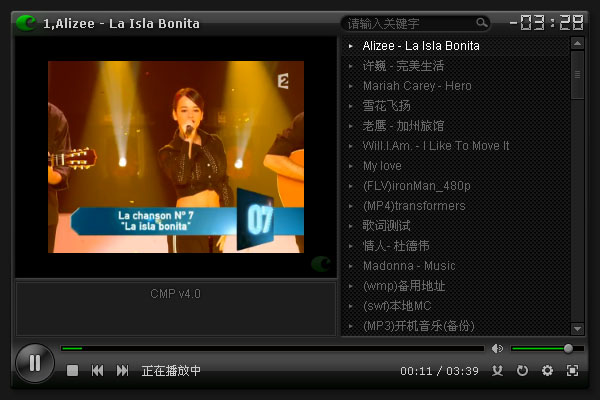Pause playback with the round pause button
Viewport: 600px width, 400px height.
pos(34,363)
